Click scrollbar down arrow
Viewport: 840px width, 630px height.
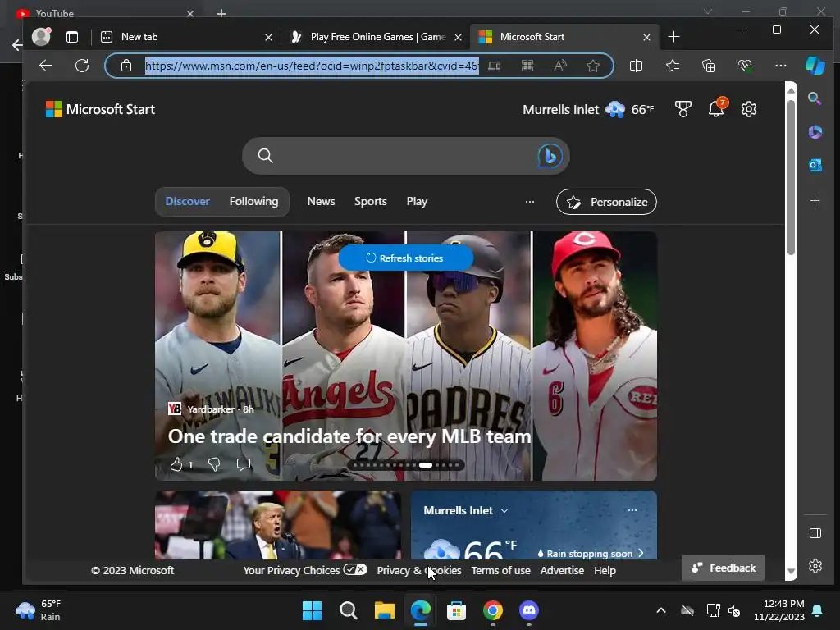[x=792, y=572]
